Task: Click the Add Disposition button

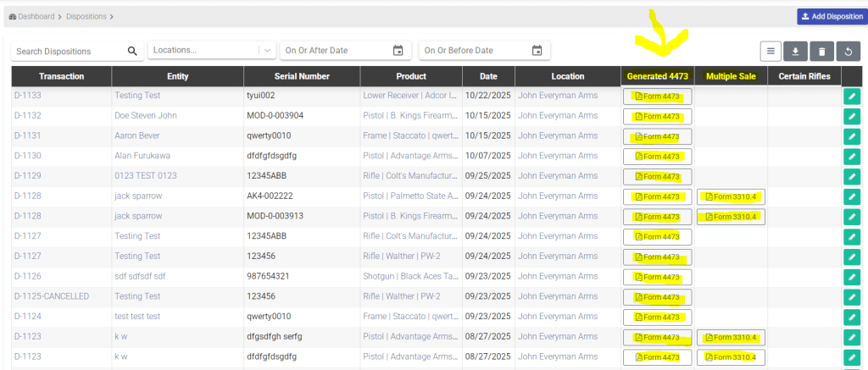Action: click(831, 17)
